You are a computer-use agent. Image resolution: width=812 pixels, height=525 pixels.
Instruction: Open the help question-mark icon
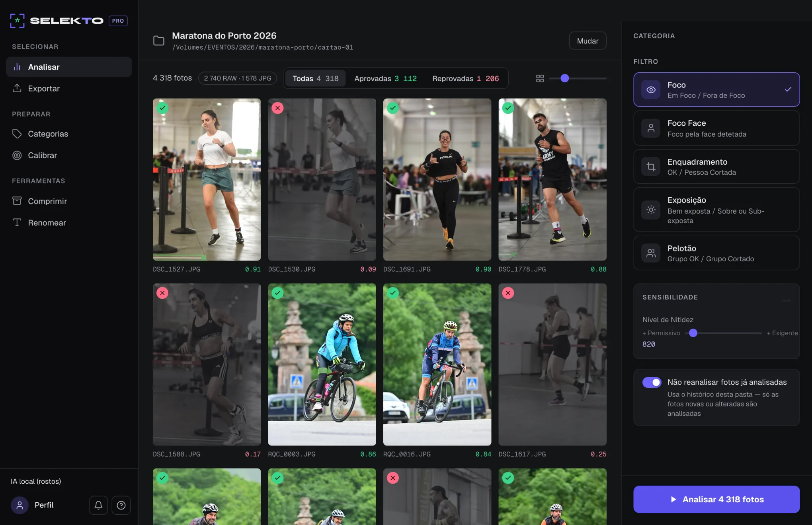(x=121, y=505)
